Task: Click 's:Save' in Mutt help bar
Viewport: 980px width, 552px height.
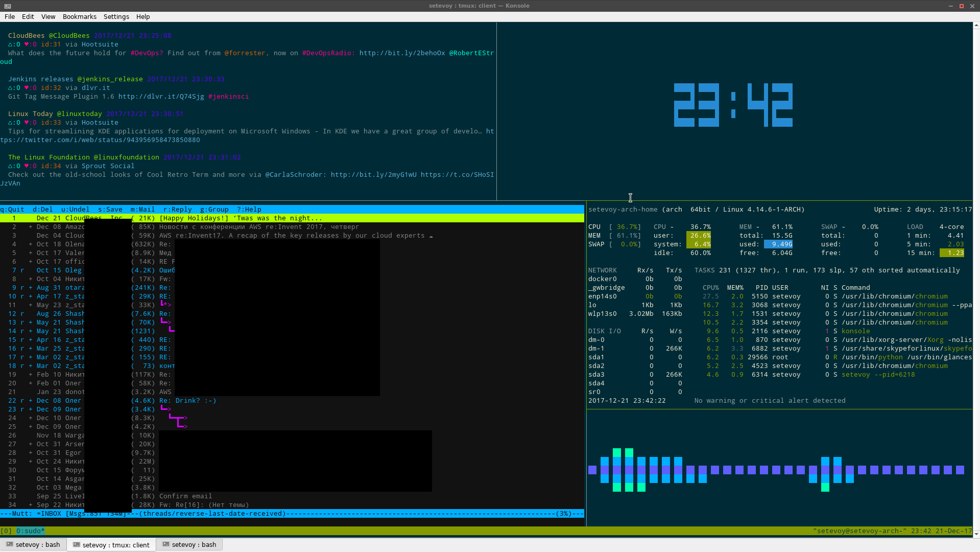Action: tap(110, 209)
